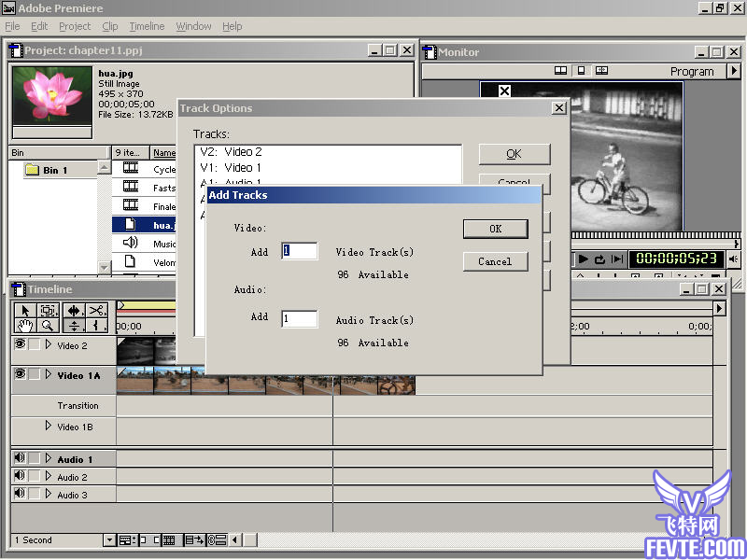Toggle the lock box for Audio 1
Image resolution: width=747 pixels, height=560 pixels.
[35, 458]
